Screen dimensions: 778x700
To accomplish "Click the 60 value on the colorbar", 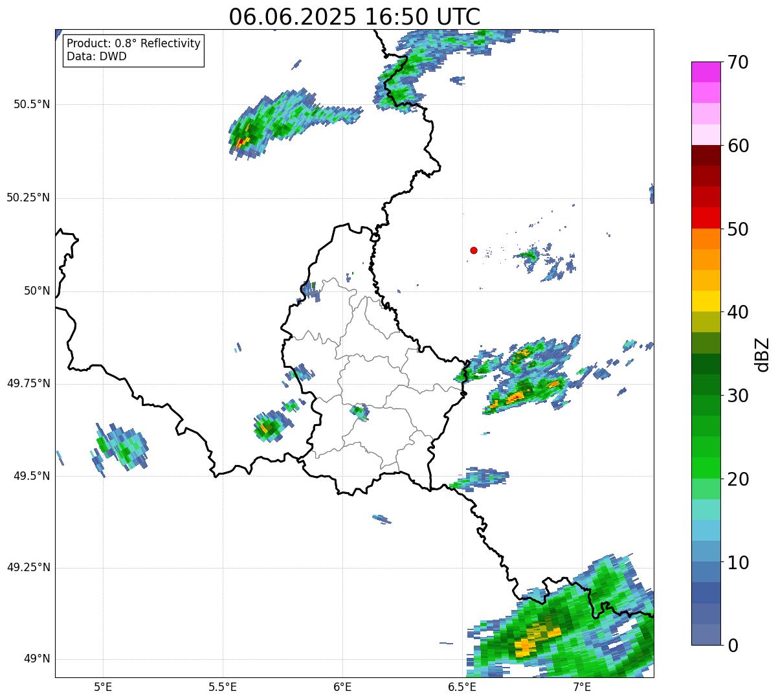I will pyautogui.click(x=738, y=146).
